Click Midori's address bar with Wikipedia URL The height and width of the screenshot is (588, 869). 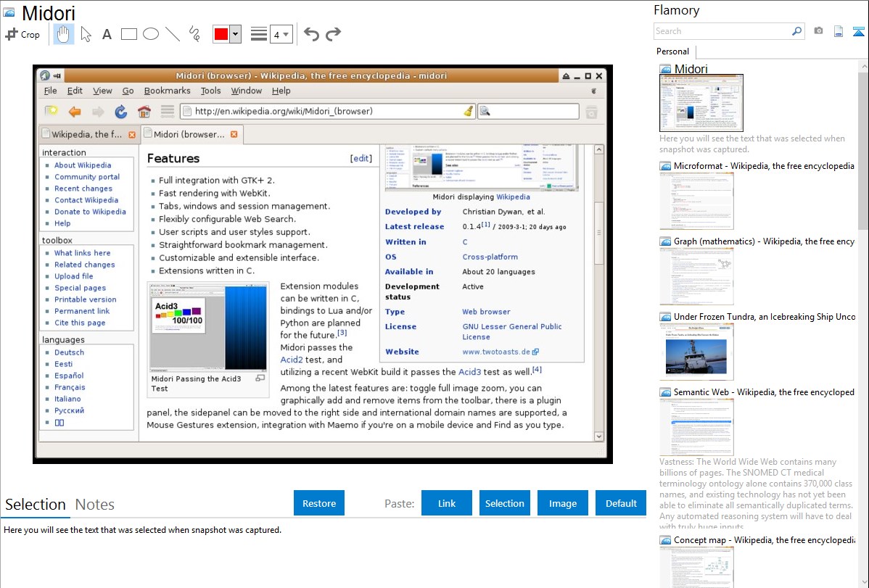coord(328,112)
